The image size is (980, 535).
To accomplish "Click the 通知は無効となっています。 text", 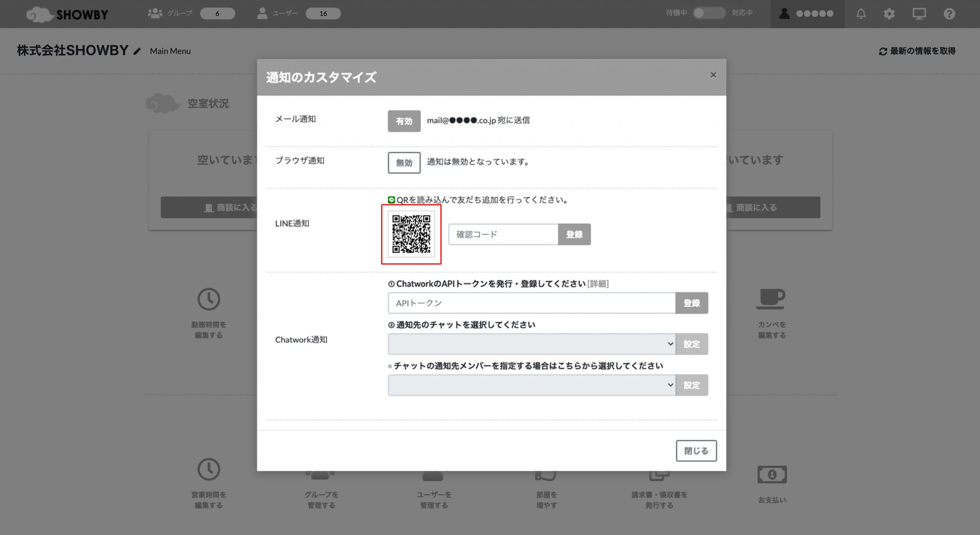I will click(479, 162).
